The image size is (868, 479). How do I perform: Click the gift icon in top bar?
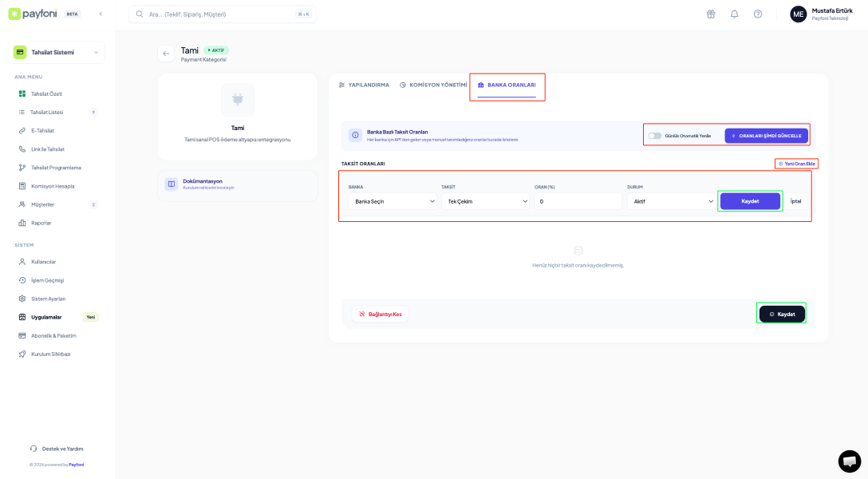[711, 14]
